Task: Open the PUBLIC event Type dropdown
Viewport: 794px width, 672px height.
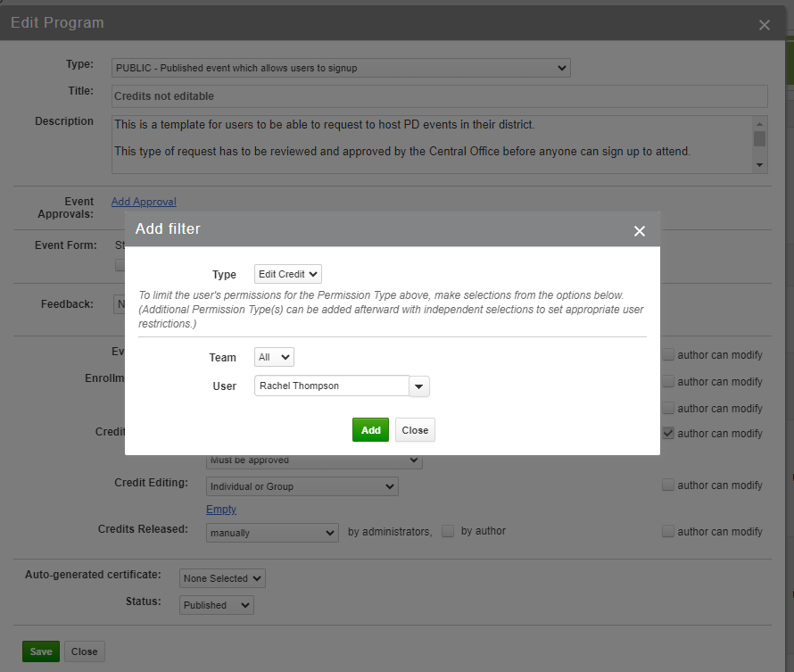Action: pos(340,67)
